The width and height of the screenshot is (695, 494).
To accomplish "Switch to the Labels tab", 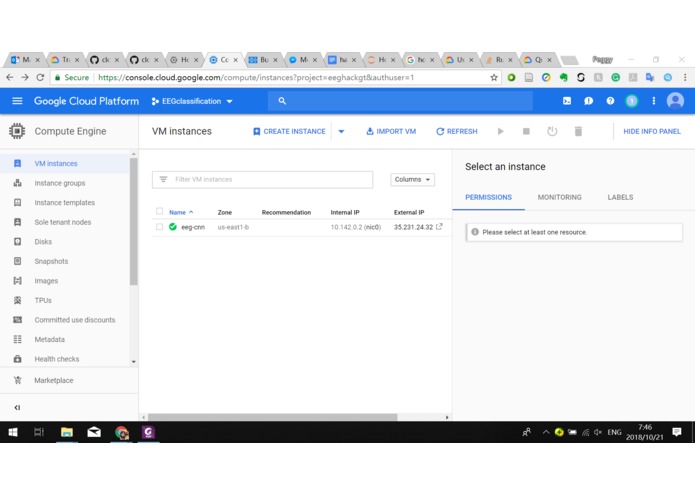I will point(620,197).
